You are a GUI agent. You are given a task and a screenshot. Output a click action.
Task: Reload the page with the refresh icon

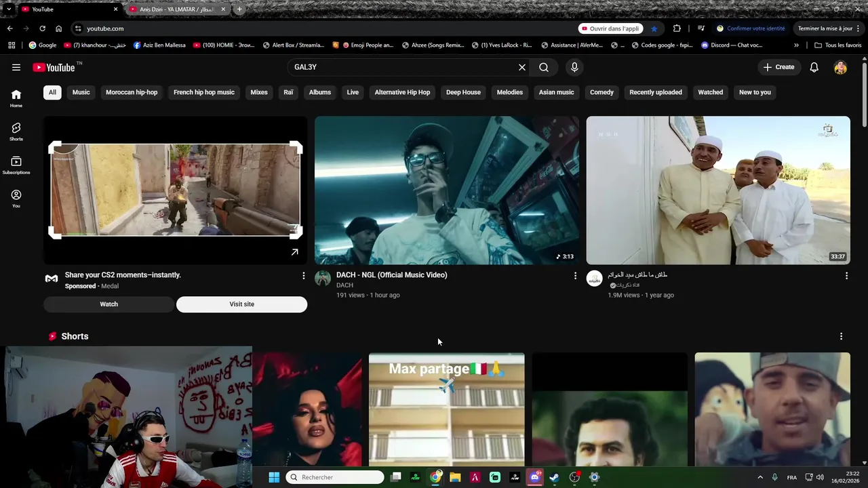pos(42,28)
